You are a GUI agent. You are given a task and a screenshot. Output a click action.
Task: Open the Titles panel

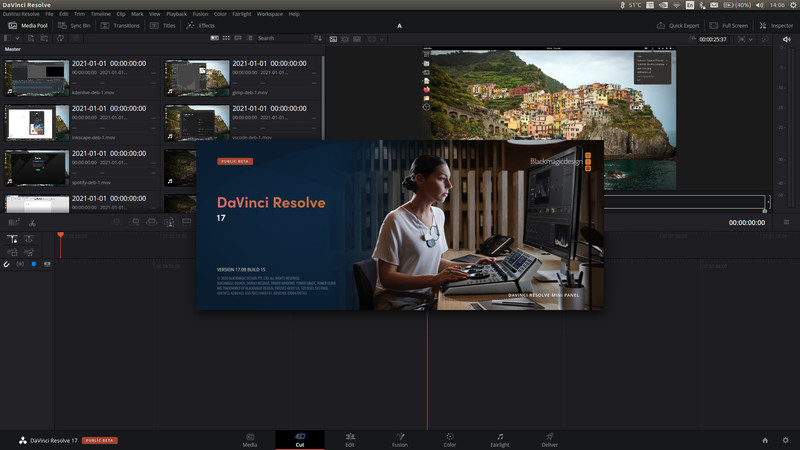163,26
